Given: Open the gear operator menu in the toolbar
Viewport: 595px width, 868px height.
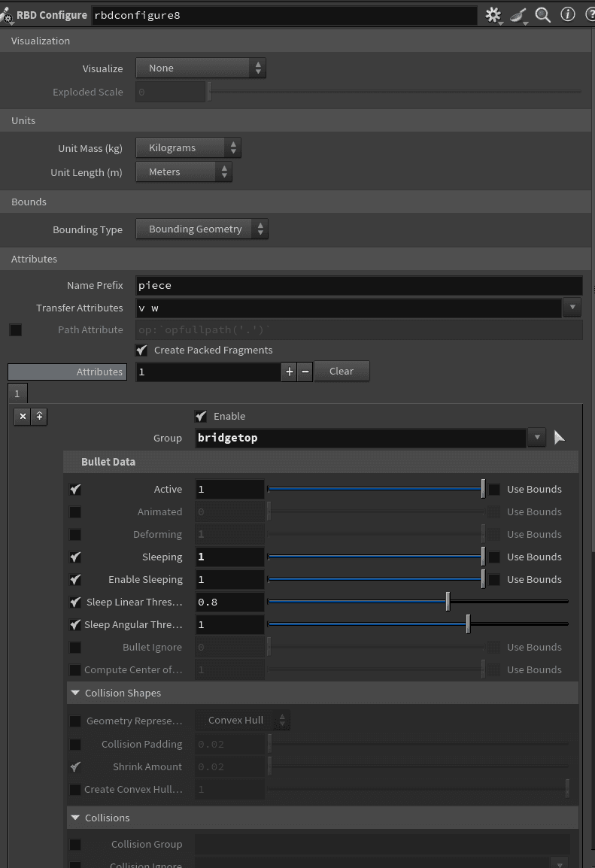Looking at the screenshot, I should pos(493,14).
